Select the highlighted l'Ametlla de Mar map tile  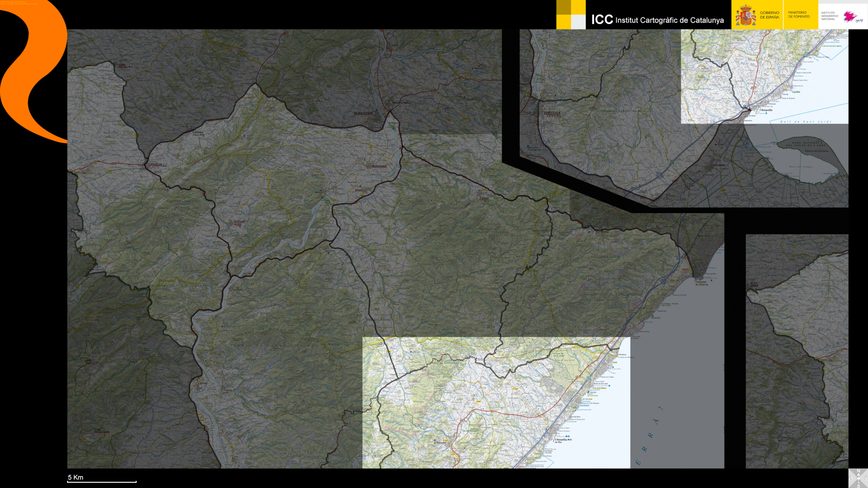click(496, 403)
